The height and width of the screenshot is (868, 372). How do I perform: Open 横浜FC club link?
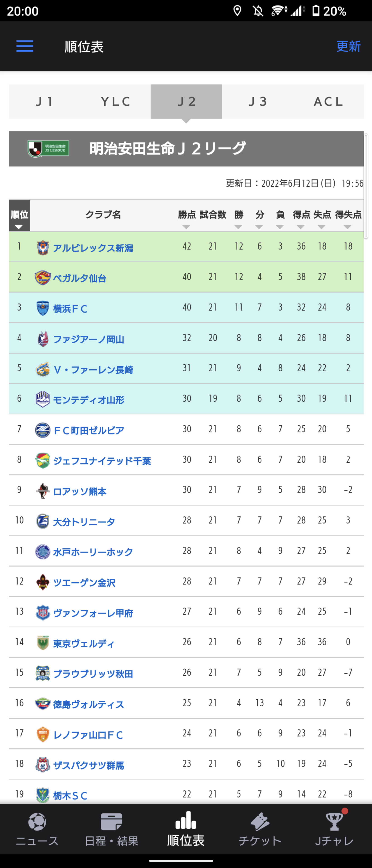point(70,309)
